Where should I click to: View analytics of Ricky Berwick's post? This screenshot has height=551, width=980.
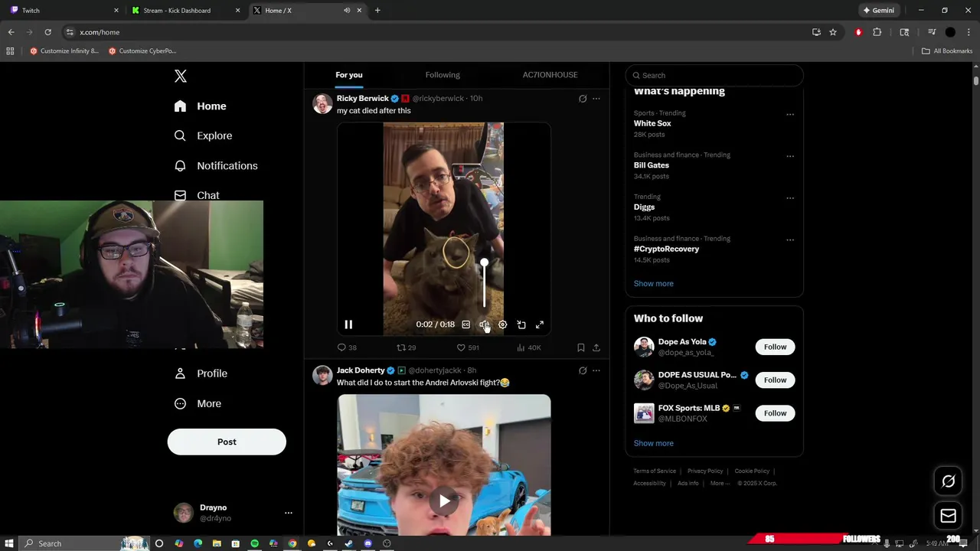pyautogui.click(x=529, y=347)
